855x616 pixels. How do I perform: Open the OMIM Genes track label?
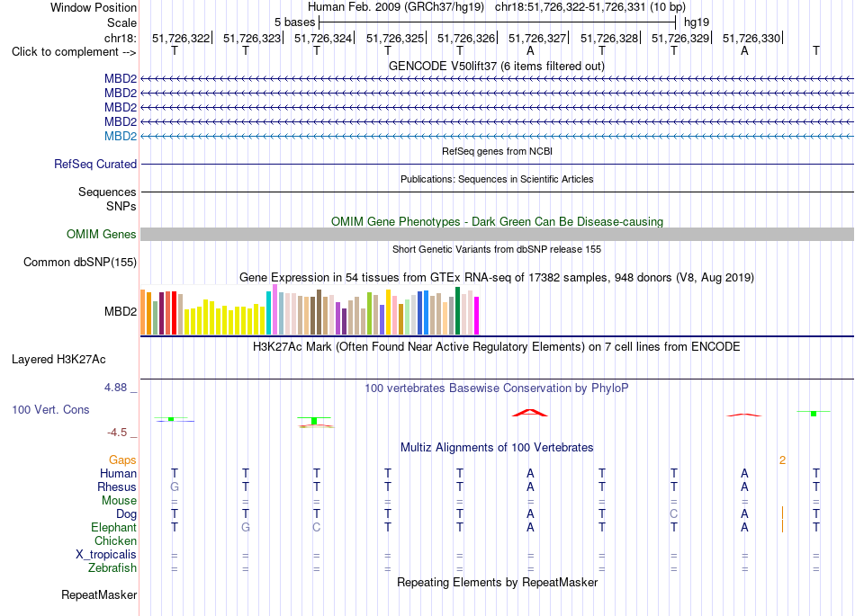(x=102, y=234)
